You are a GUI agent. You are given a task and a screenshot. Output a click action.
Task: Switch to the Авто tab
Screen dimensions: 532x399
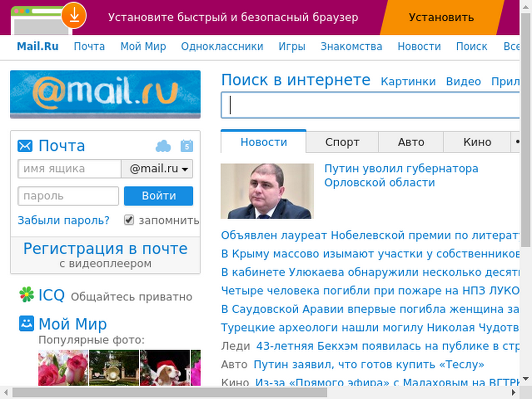coord(411,142)
